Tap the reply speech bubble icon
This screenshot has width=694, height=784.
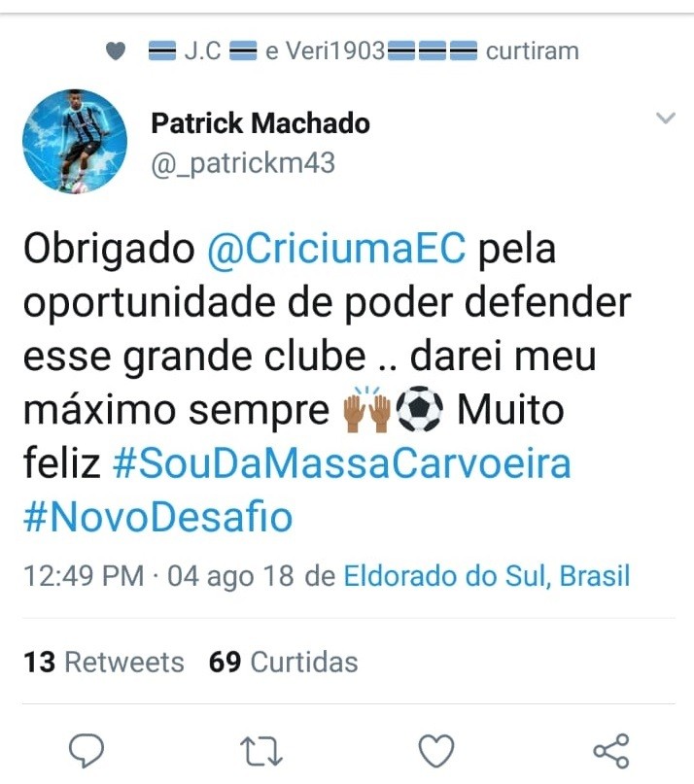click(87, 750)
